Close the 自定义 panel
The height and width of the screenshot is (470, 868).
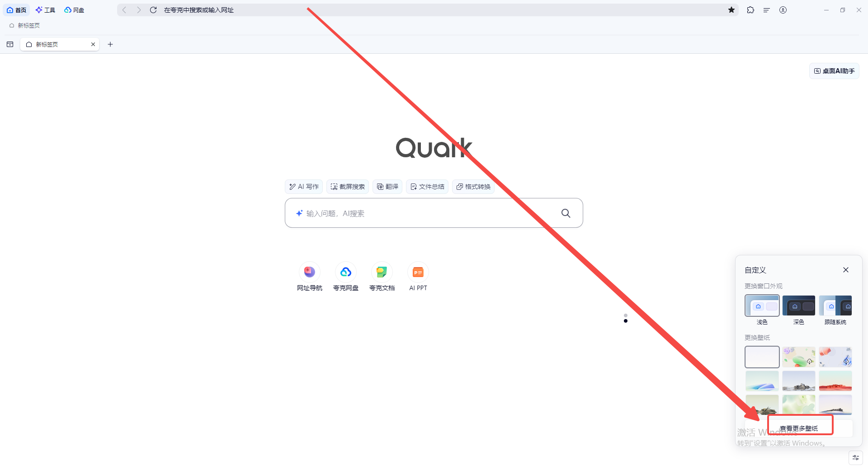click(x=846, y=270)
